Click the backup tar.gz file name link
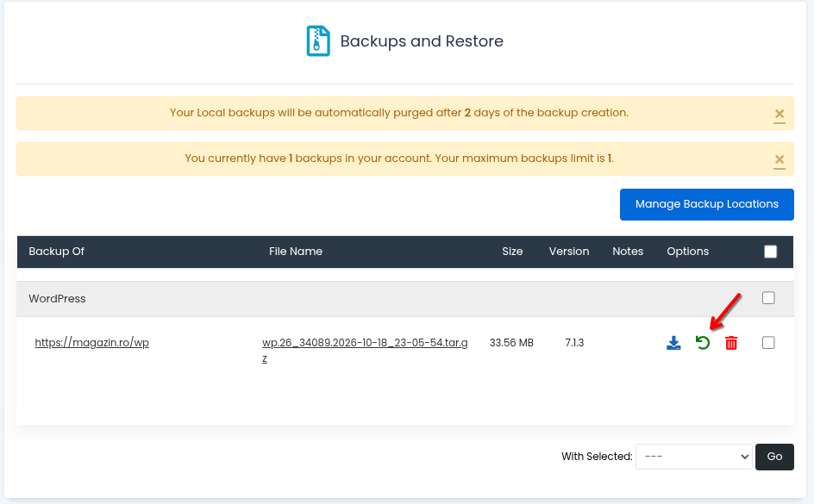This screenshot has height=504, width=814. pyautogui.click(x=365, y=351)
